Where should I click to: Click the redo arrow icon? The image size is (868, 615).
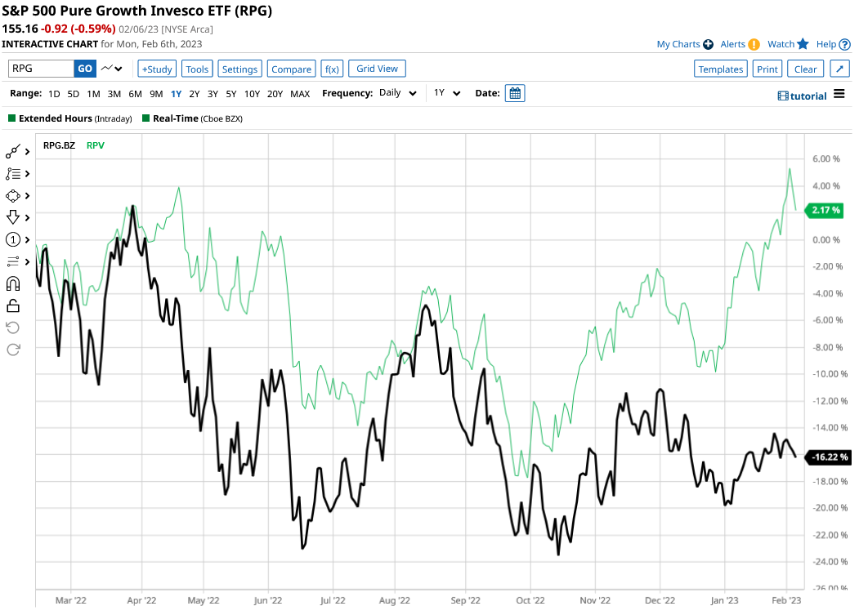point(13,350)
